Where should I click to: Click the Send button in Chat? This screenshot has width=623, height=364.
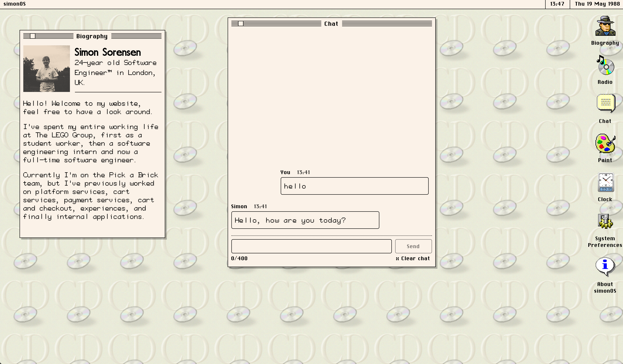(413, 246)
